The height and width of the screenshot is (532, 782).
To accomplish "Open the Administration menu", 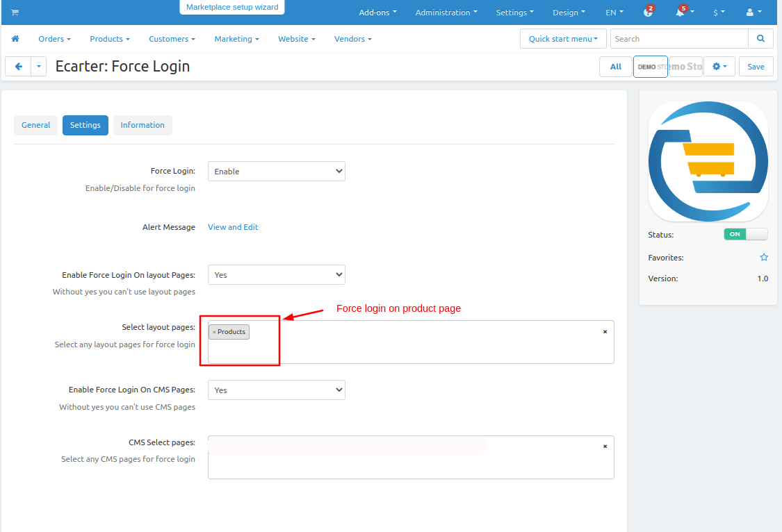I will tap(446, 13).
